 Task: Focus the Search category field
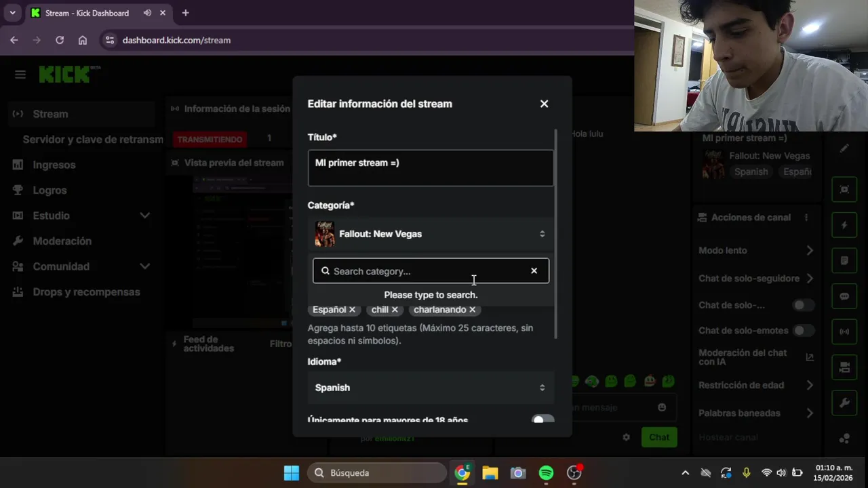pyautogui.click(x=431, y=271)
